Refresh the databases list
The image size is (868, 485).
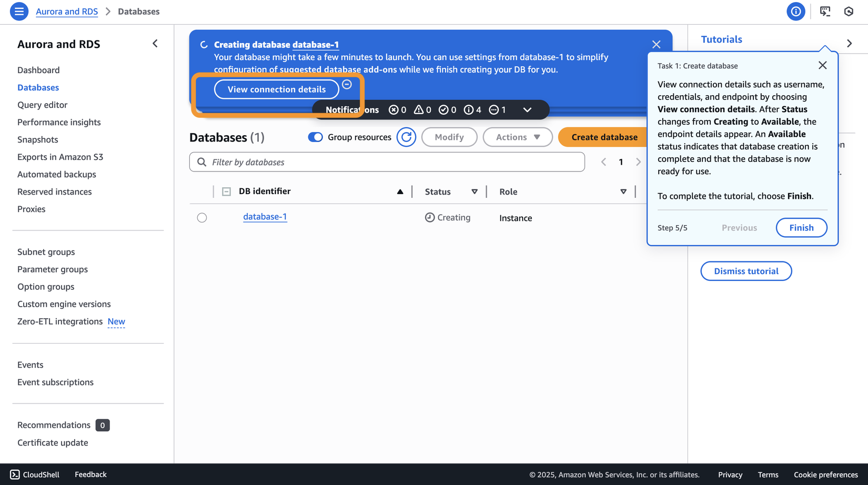pyautogui.click(x=406, y=137)
